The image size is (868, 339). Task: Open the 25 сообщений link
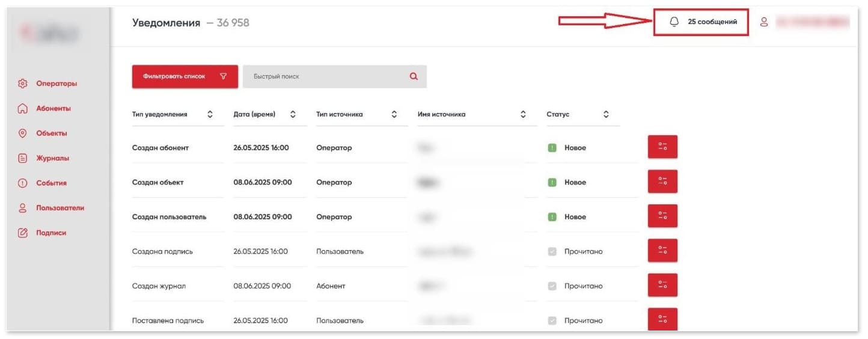click(712, 22)
